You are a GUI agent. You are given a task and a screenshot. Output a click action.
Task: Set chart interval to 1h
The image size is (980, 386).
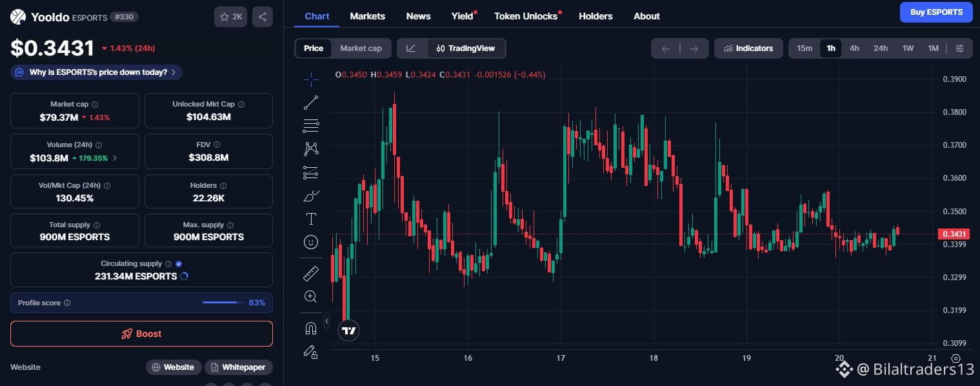(x=831, y=48)
